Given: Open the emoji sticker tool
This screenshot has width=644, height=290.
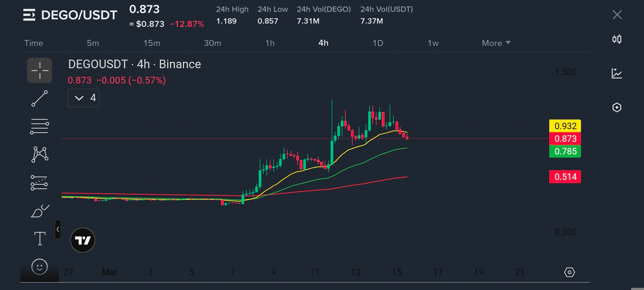Looking at the screenshot, I should pyautogui.click(x=39, y=267).
